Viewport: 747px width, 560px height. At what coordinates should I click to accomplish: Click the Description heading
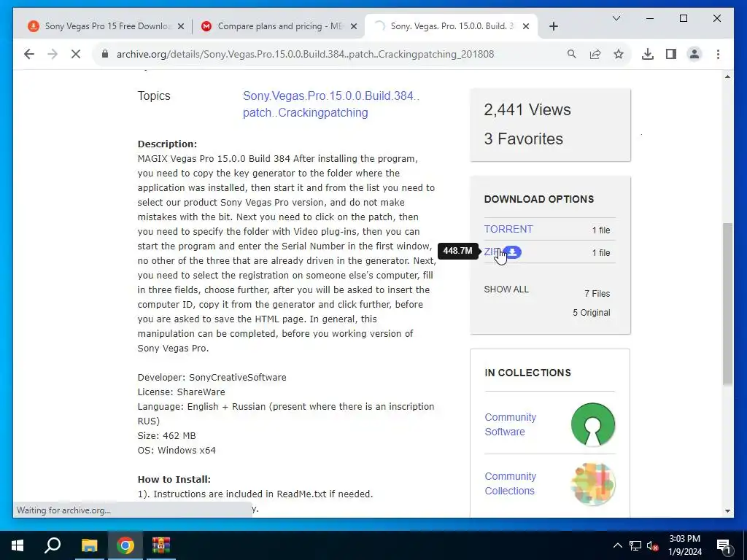167,144
